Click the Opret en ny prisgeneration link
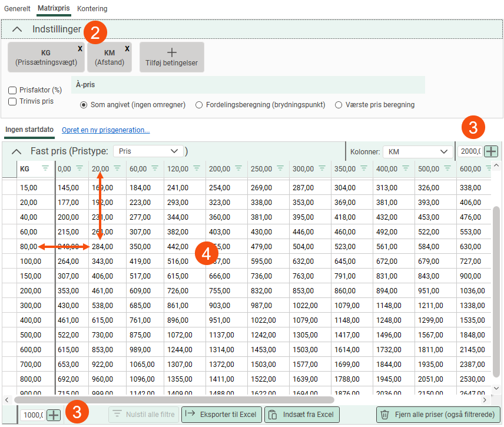 pyautogui.click(x=105, y=130)
